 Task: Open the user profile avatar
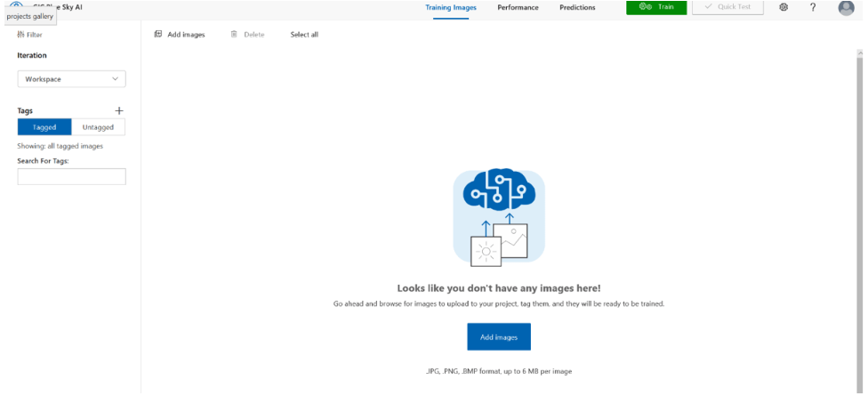tap(846, 8)
